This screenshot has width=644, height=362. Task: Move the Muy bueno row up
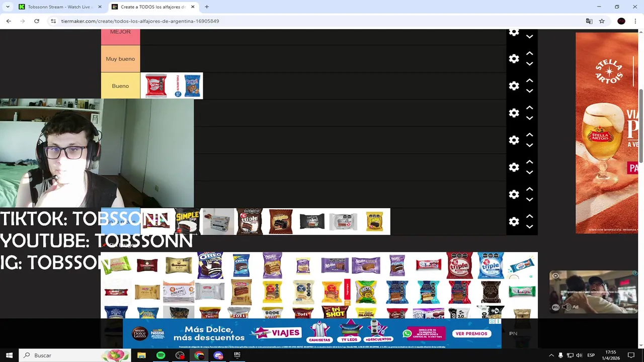coord(529,53)
